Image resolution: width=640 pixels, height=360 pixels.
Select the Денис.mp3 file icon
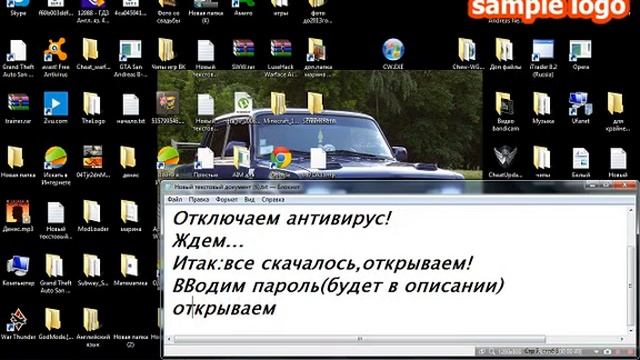[18, 211]
